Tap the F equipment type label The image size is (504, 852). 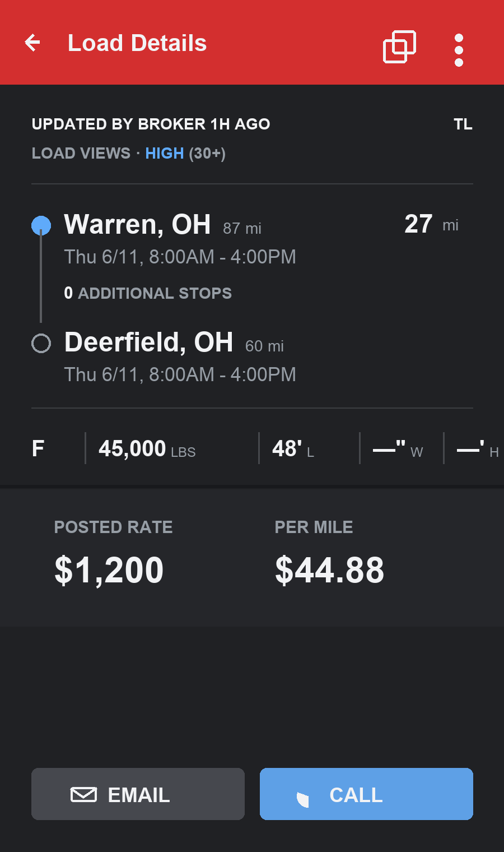tap(38, 448)
